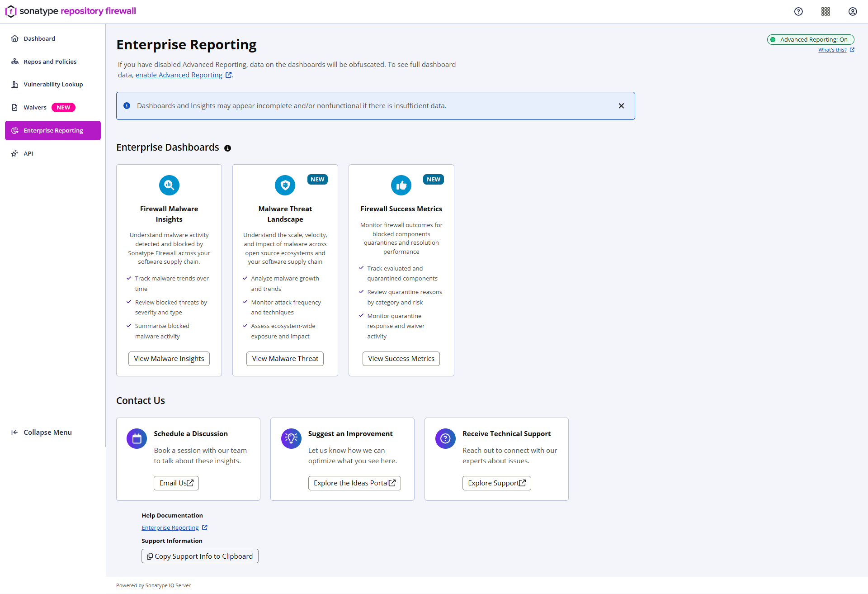Open the Waivers page
Viewport: 868px width, 594px height.
[x=53, y=107]
